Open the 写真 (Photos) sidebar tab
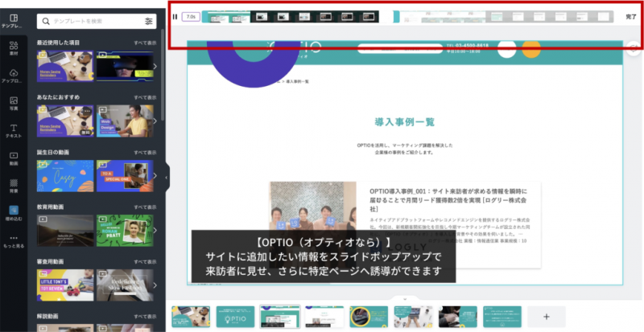The height and width of the screenshot is (332, 644). click(x=14, y=104)
